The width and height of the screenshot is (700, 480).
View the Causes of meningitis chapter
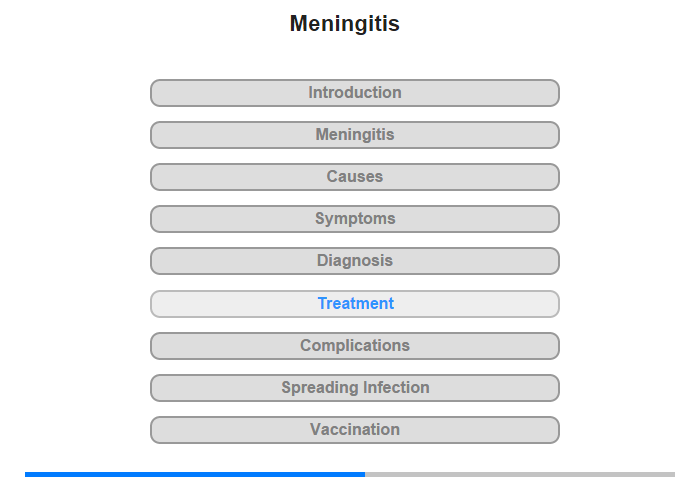click(x=355, y=177)
